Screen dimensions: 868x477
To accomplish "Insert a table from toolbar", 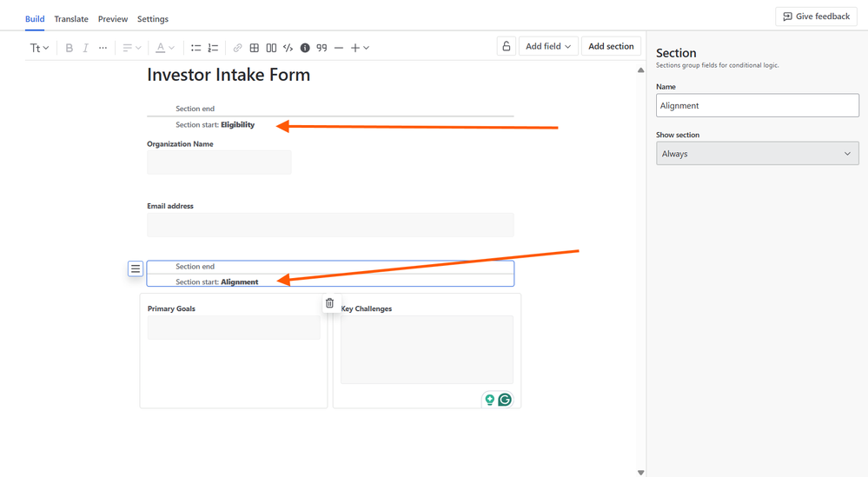I will (x=254, y=48).
